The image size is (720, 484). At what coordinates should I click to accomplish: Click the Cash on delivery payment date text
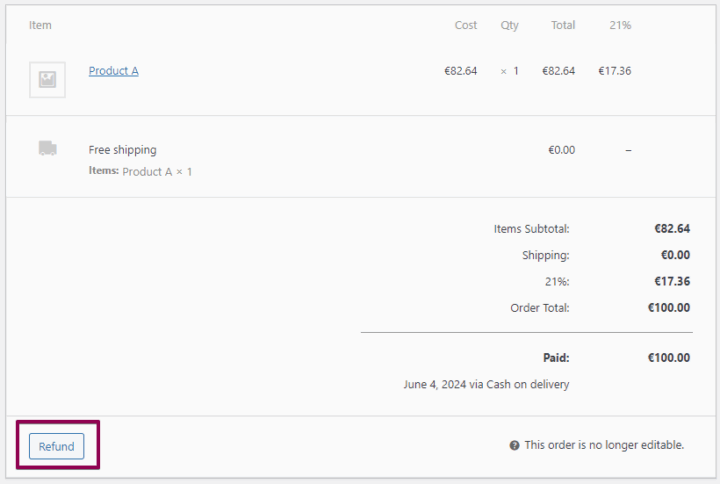point(486,384)
